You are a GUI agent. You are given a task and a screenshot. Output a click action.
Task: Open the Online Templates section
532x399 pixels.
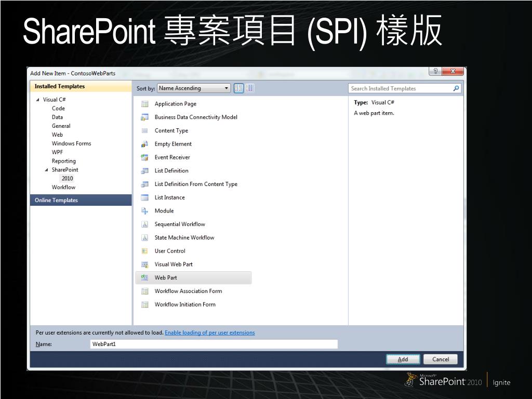click(x=81, y=200)
